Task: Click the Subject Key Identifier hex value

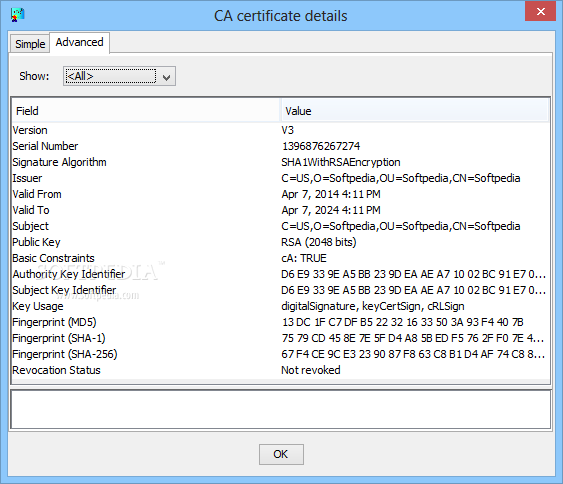Action: [413, 290]
